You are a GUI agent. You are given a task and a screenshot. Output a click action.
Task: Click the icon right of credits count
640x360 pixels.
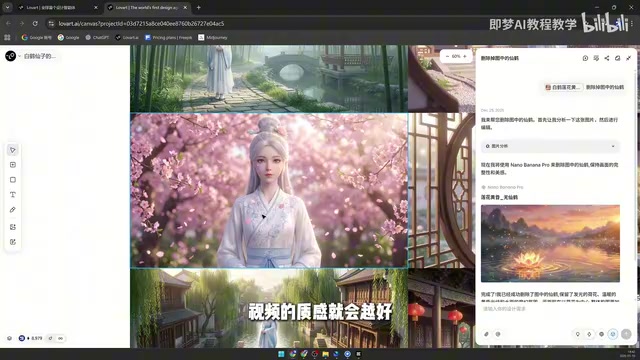[x=50, y=338]
